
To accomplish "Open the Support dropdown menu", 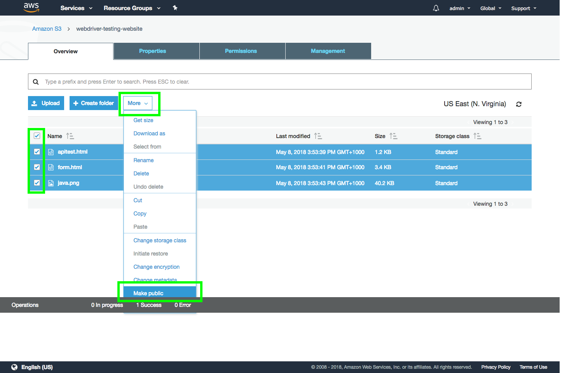I will (x=523, y=8).
